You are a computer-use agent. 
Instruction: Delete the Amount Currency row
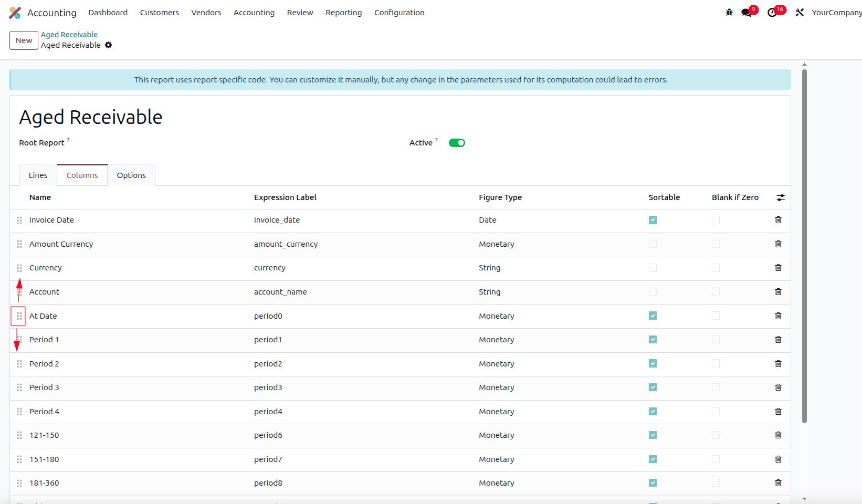[x=778, y=244]
